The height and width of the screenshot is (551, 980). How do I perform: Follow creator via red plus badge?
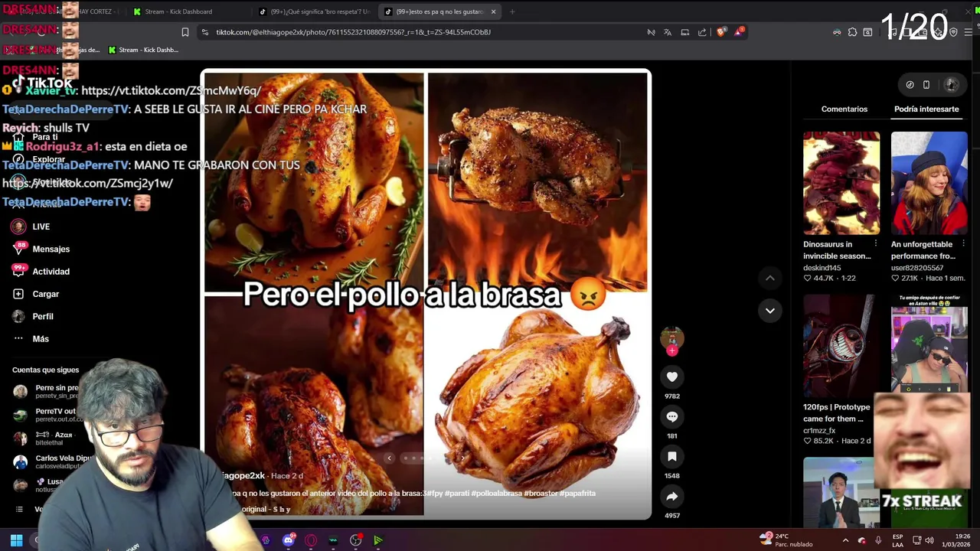671,350
